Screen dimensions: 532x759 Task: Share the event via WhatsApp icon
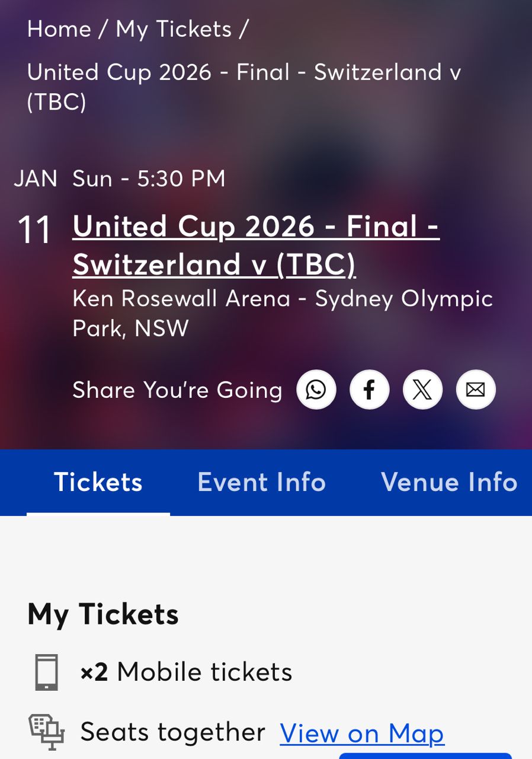pos(316,390)
